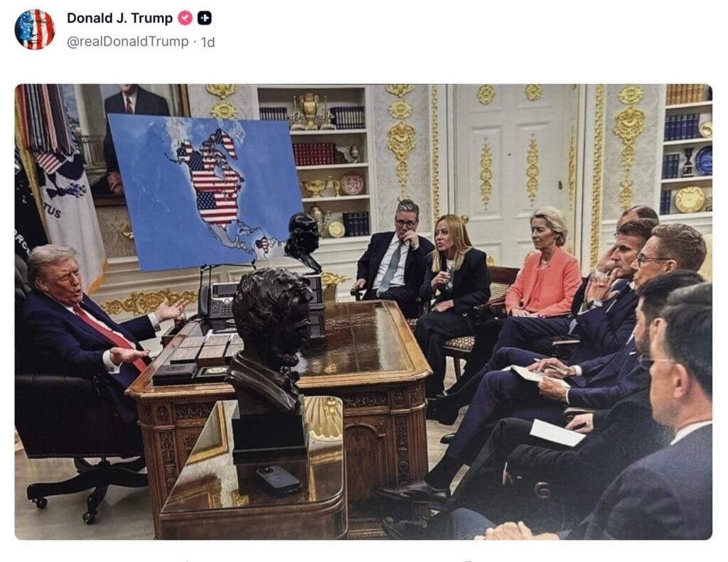Open the attached Oval Office photo
This screenshot has height=562, width=728.
[x=363, y=311]
